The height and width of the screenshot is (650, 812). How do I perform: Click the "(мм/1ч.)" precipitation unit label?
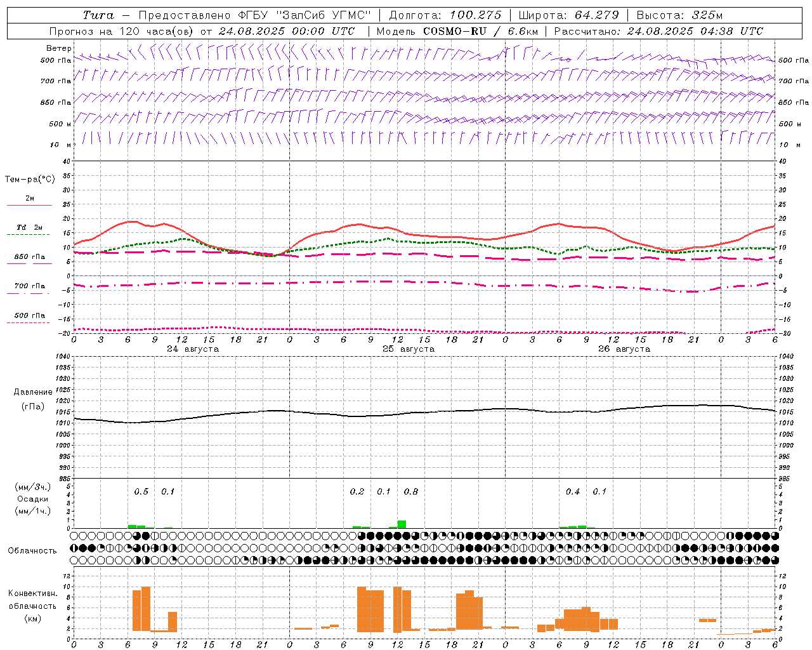click(33, 511)
